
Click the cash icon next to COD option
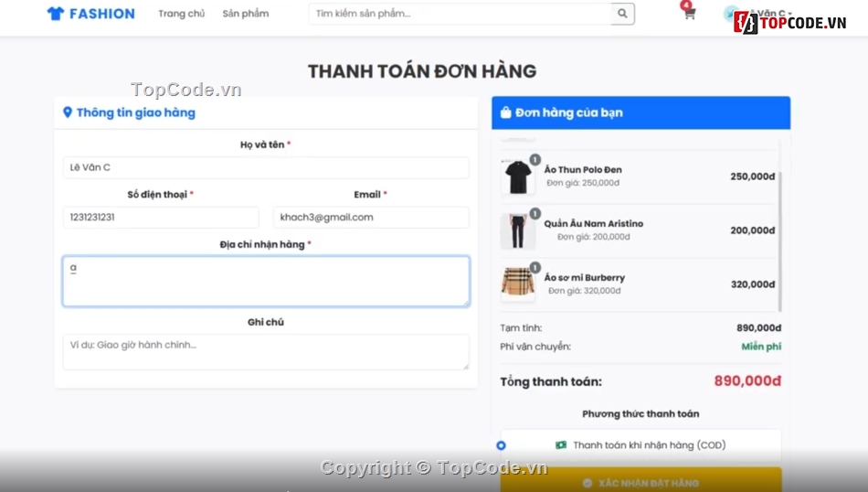click(561, 445)
